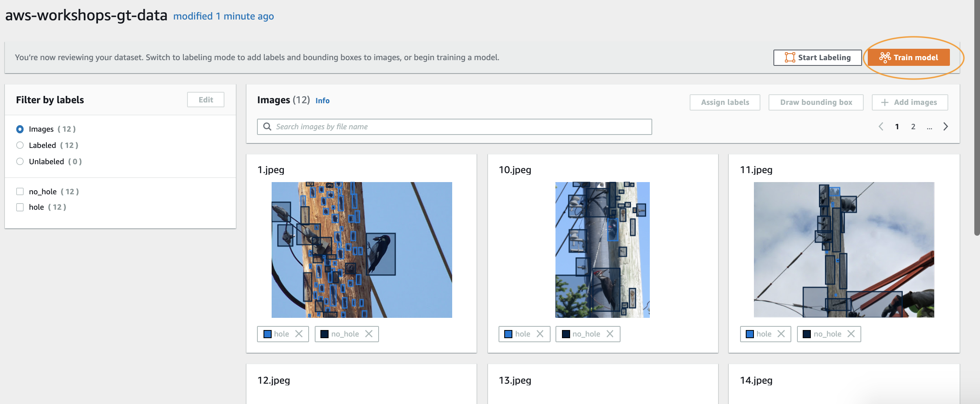Click the search magnifier icon
This screenshot has height=404, width=980.
point(267,126)
